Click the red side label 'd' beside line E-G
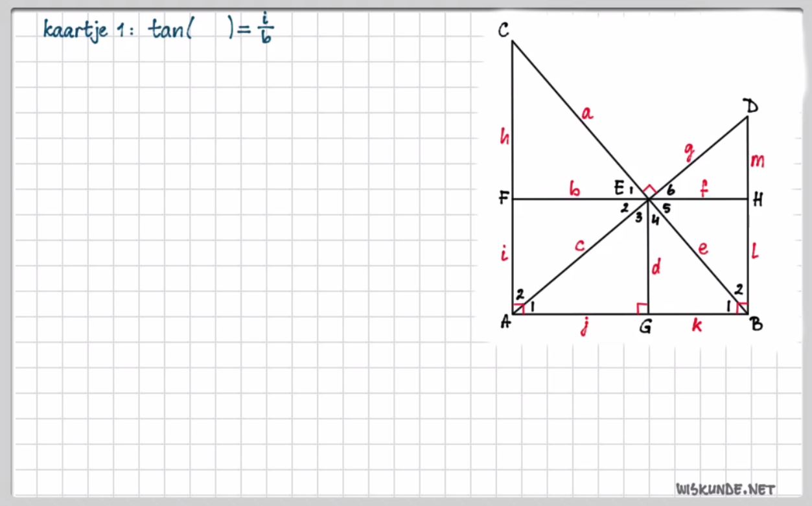The width and height of the screenshot is (812, 506). 656,266
